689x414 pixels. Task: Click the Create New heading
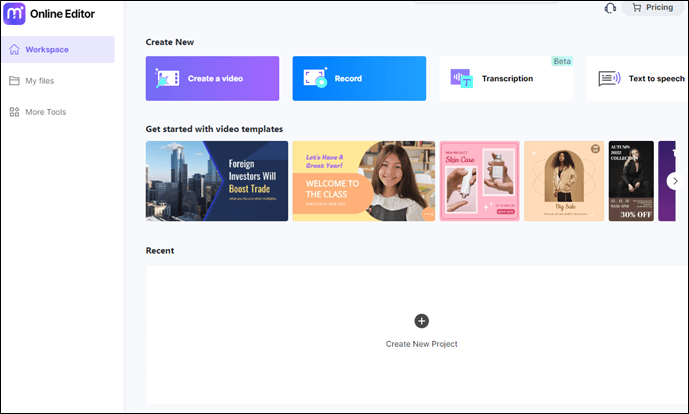(170, 42)
